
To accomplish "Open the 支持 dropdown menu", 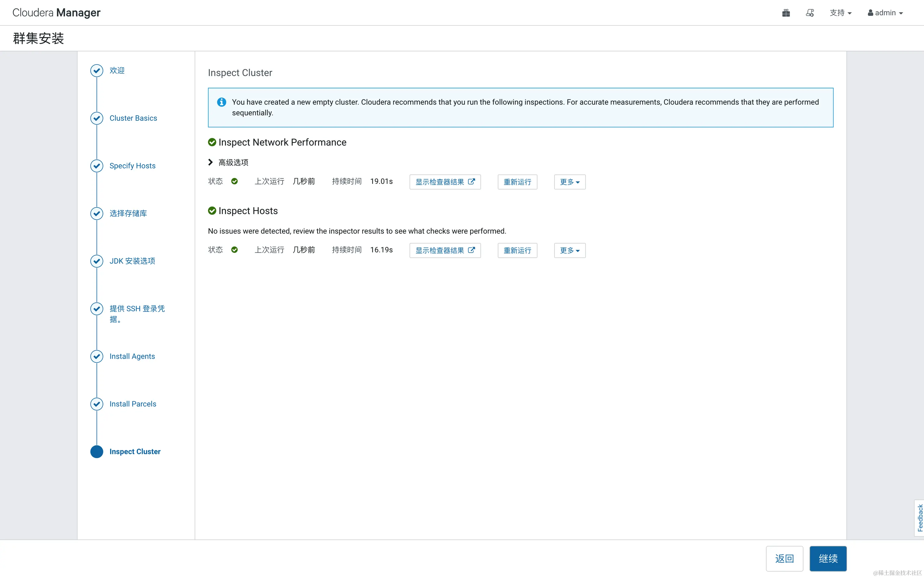I will (x=840, y=13).
